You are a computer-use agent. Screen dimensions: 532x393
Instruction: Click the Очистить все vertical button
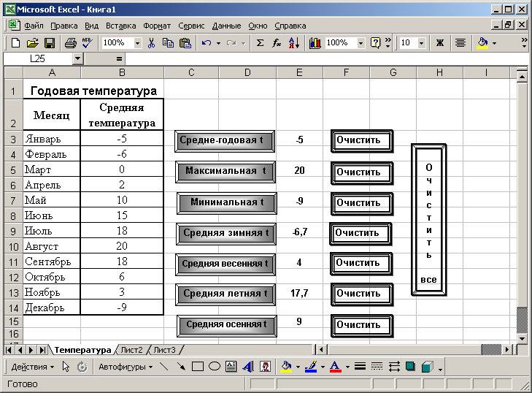[429, 220]
